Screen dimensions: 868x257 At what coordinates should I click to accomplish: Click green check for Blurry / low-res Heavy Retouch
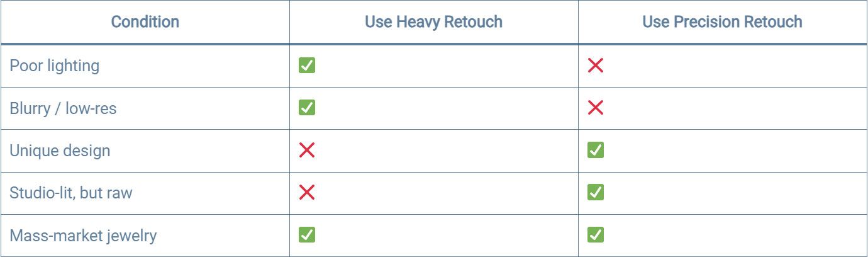307,108
